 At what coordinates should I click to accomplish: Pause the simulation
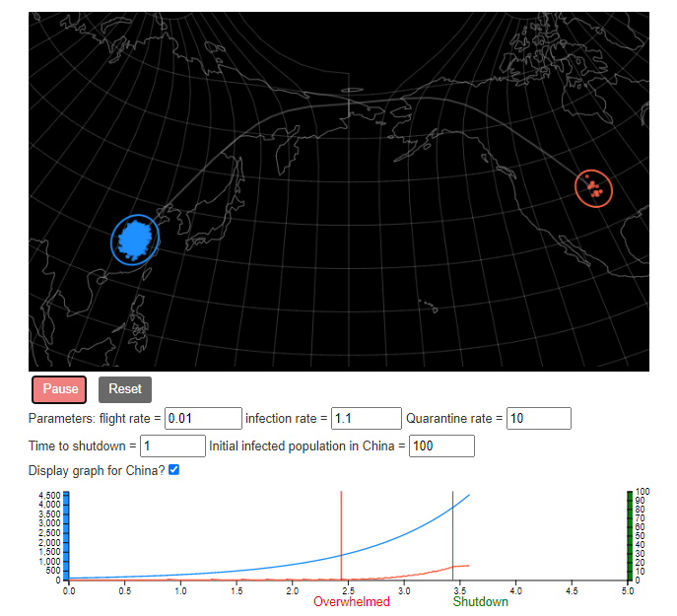[59, 389]
